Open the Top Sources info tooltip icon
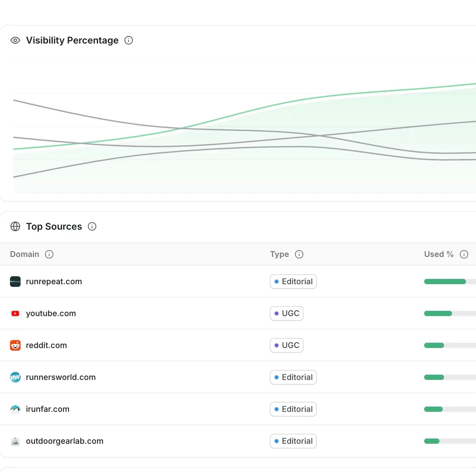 [92, 226]
